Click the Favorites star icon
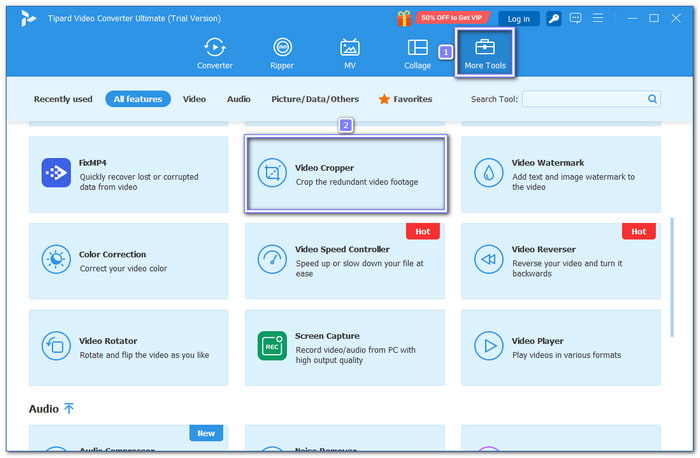The width and height of the screenshot is (700, 458). click(x=384, y=99)
